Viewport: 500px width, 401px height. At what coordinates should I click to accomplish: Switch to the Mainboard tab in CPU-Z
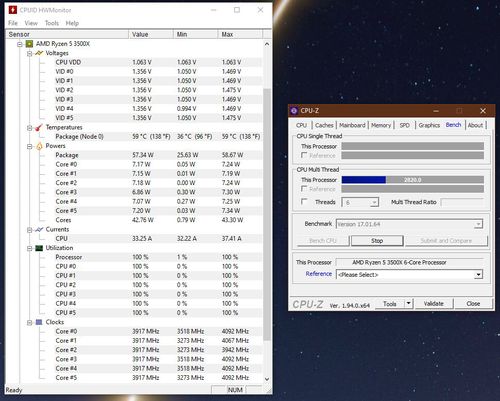352,125
